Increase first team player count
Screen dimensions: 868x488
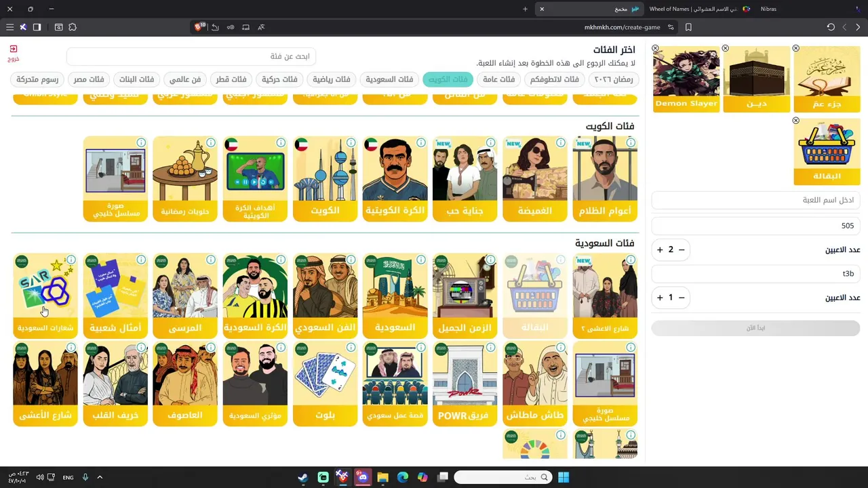point(660,250)
